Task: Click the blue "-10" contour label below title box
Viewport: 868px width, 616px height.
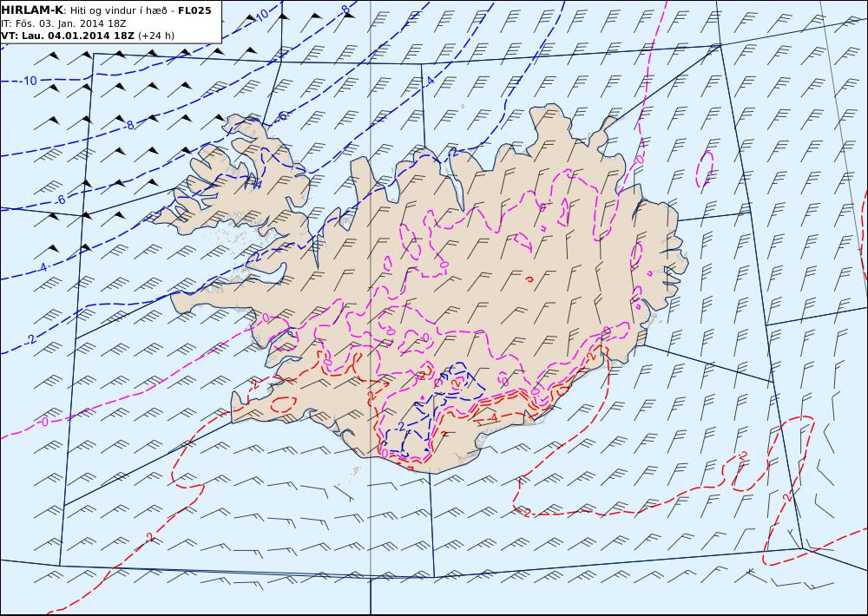Action: 28,81
